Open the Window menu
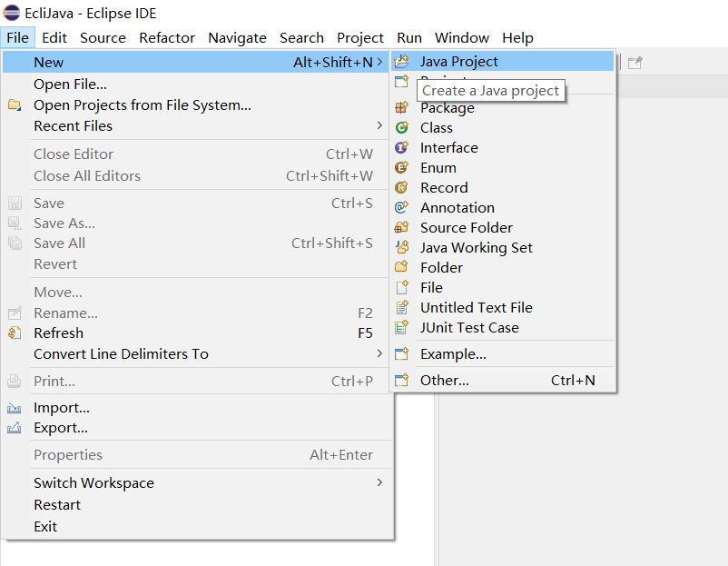Viewport: 728px width, 566px height. pyautogui.click(x=461, y=37)
